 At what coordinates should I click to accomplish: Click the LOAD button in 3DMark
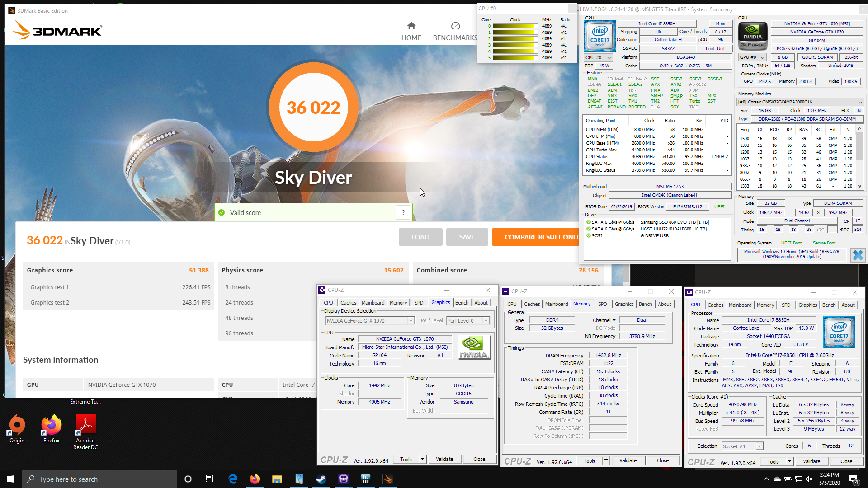tap(420, 237)
